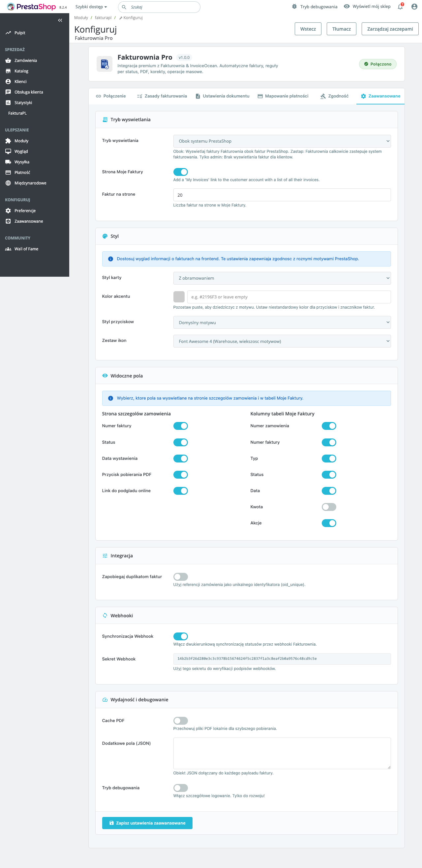422x868 pixels.
Task: Enable the Kwota column toggle
Action: (329, 507)
